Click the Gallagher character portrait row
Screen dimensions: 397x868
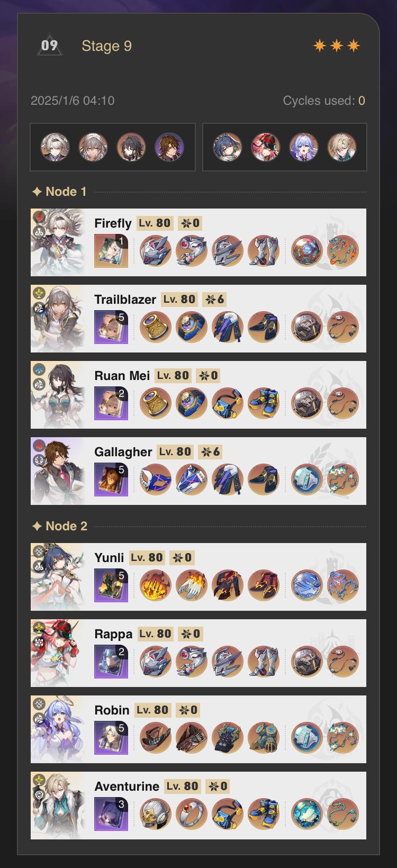pyautogui.click(x=198, y=471)
